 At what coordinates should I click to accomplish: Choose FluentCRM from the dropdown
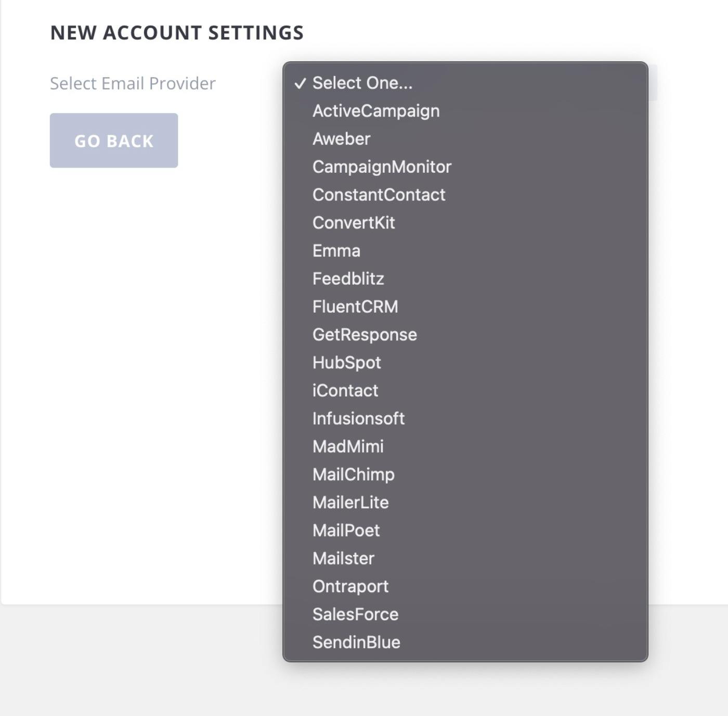pos(465,306)
